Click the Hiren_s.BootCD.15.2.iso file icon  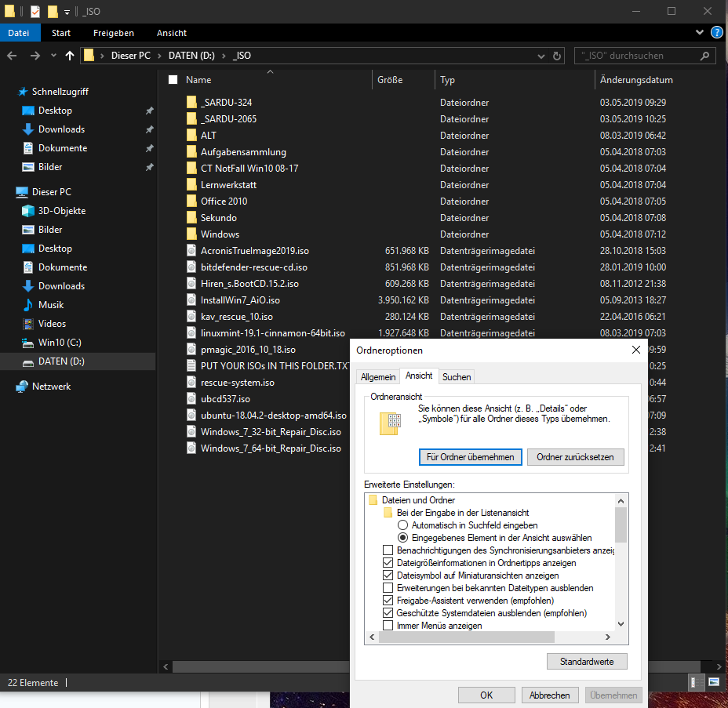coord(191,284)
